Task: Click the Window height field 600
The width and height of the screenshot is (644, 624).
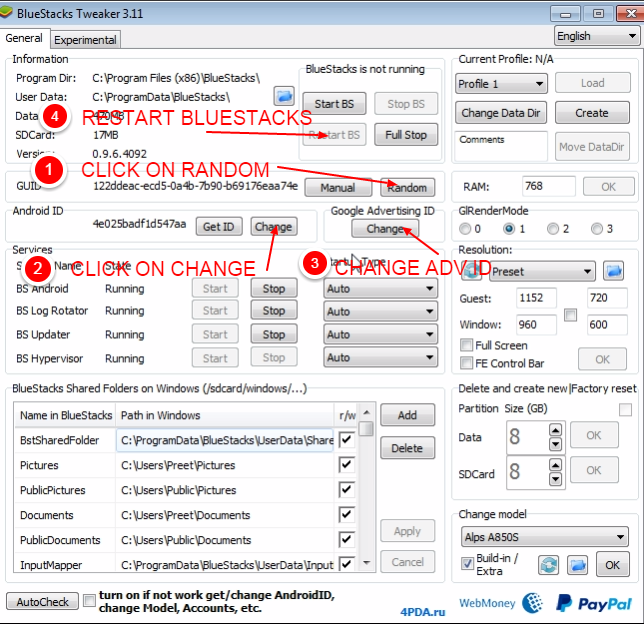Action: (x=607, y=325)
